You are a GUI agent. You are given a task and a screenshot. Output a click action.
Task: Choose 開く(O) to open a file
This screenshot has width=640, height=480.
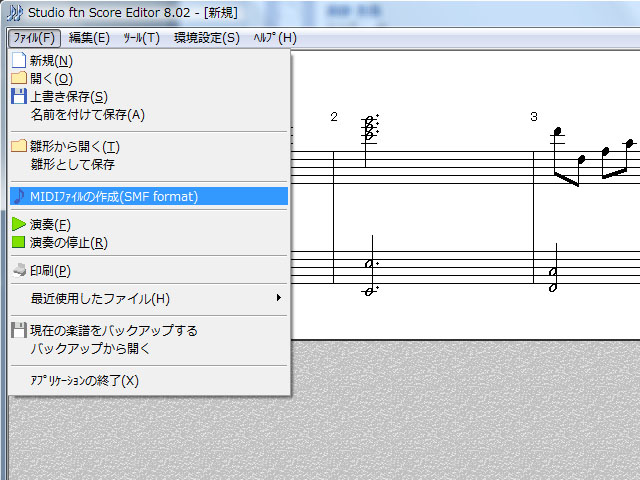point(149,78)
